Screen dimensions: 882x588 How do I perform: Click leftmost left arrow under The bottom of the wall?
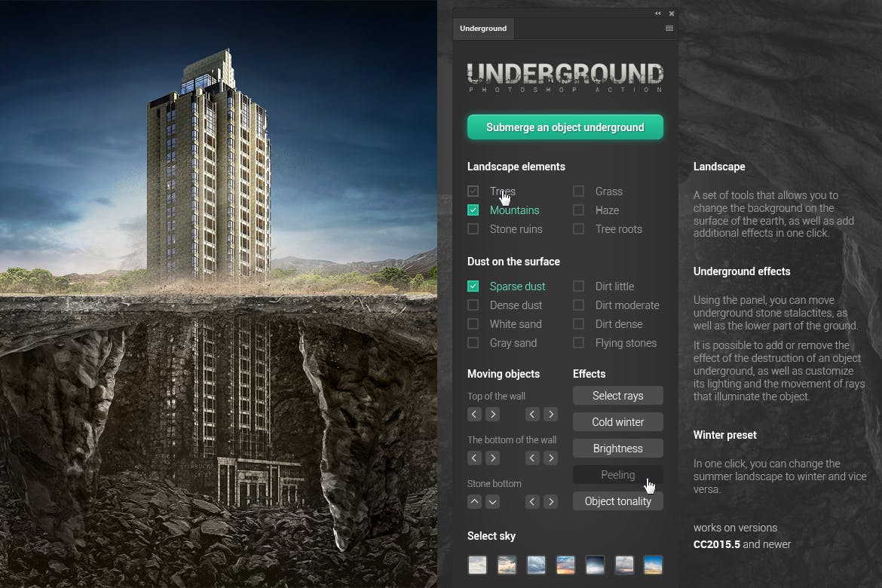[474, 458]
